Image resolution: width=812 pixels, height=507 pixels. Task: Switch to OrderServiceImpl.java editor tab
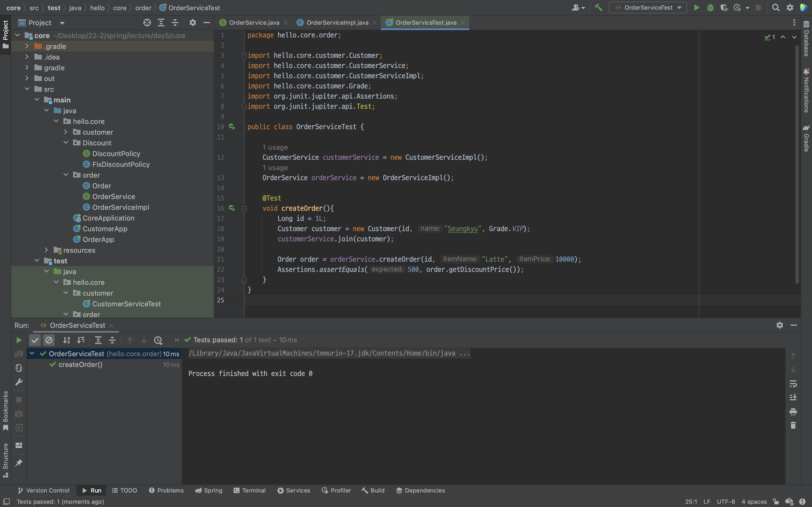click(337, 23)
